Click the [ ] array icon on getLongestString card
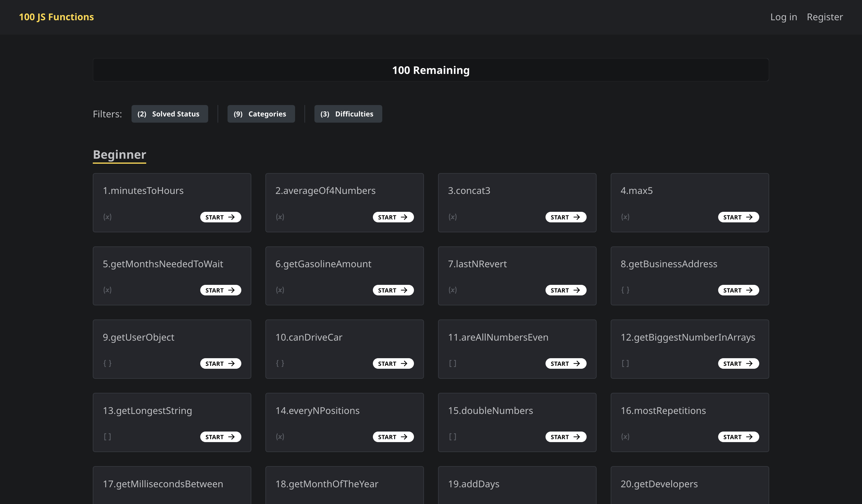Viewport: 862px width, 504px height. point(107,437)
